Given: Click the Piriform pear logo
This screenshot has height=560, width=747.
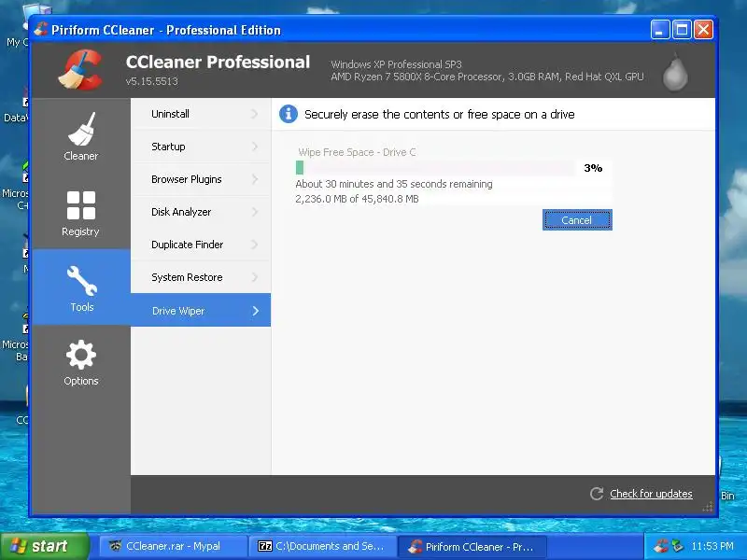Looking at the screenshot, I should point(675,72).
